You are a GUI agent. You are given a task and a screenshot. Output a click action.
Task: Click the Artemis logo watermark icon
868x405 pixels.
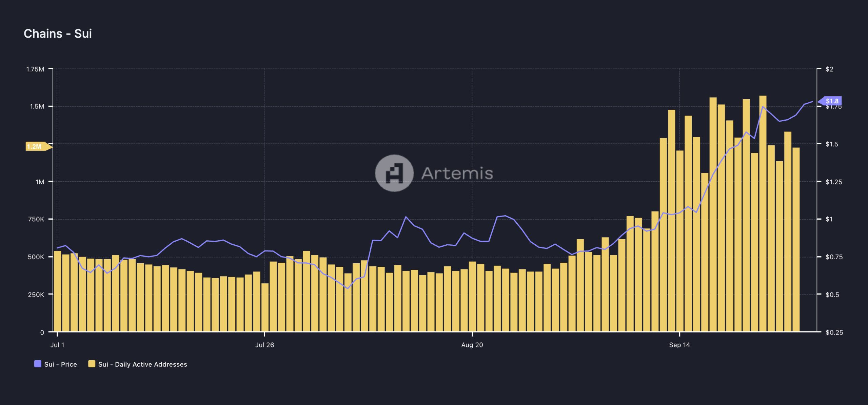(x=394, y=173)
